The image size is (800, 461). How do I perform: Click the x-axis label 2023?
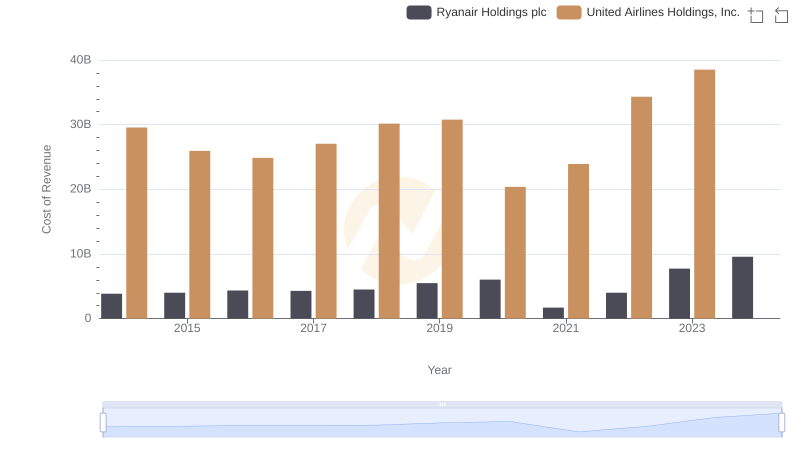pos(692,328)
